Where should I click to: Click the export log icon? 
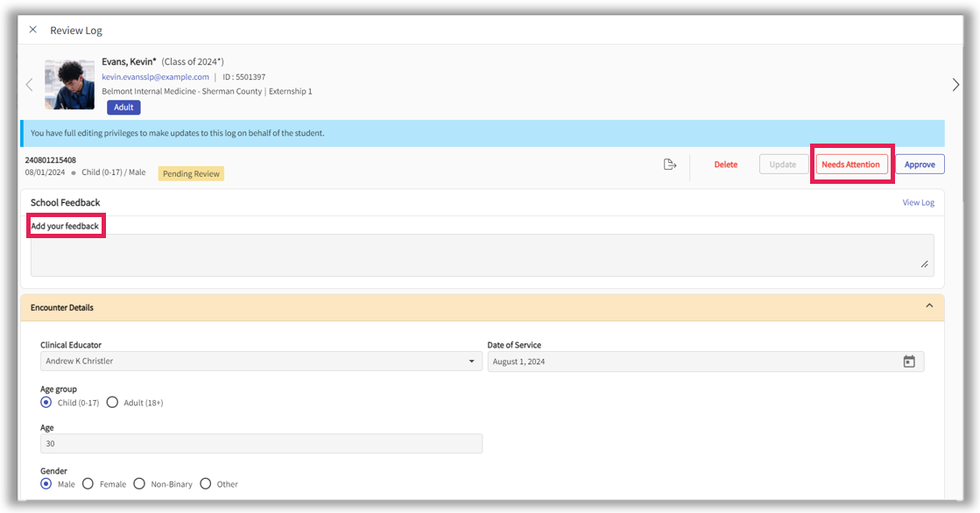click(x=670, y=165)
